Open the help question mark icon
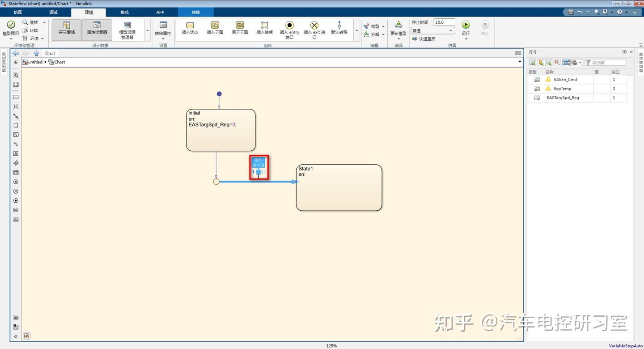Viewport: 644px width, 349px height. pyautogui.click(x=619, y=12)
